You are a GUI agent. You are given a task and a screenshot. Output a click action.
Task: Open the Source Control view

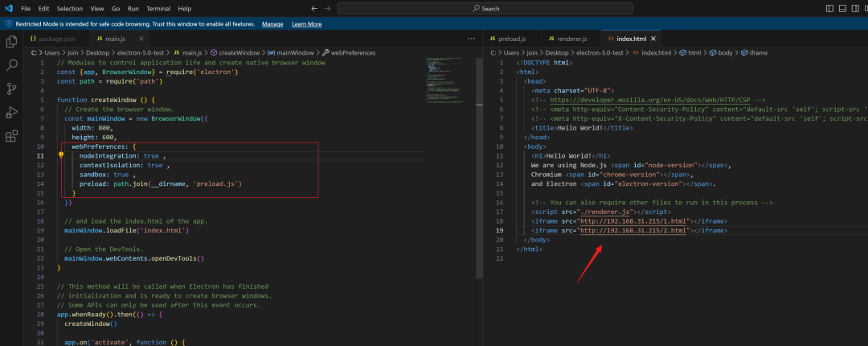(11, 89)
